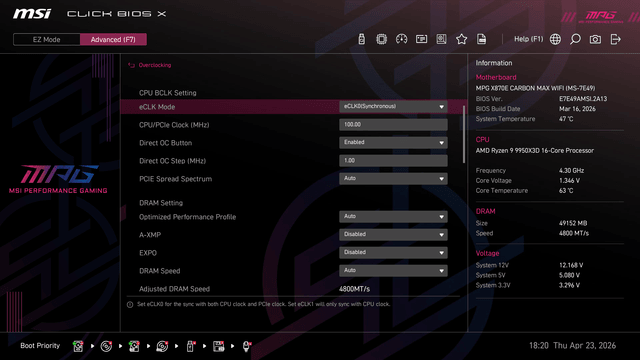Click the Core Voltage 1.346 V value
This screenshot has height=360, width=640.
(x=569, y=180)
